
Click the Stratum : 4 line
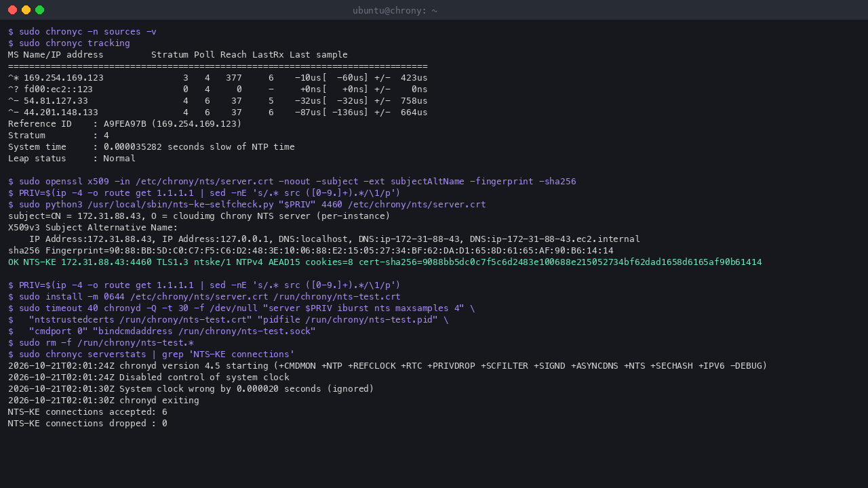pos(58,136)
